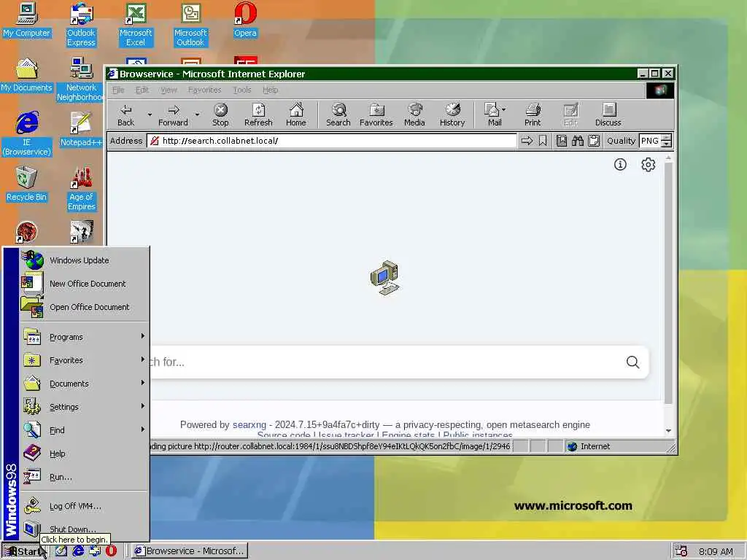Click inside the address bar URL field

(332, 141)
